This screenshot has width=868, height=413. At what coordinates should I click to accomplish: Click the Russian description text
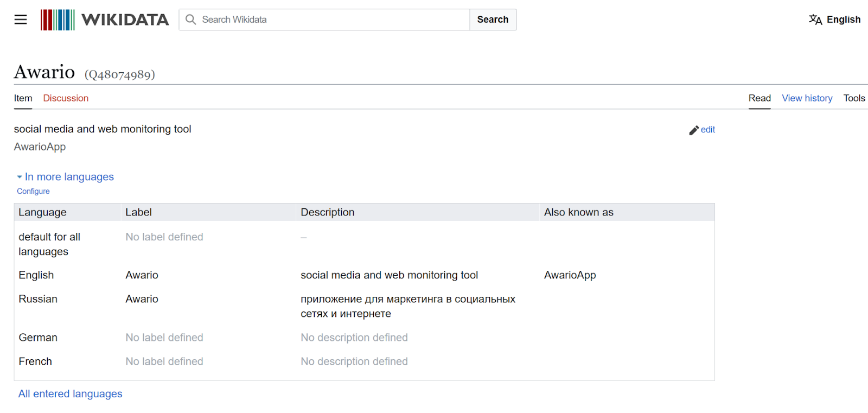(x=407, y=306)
